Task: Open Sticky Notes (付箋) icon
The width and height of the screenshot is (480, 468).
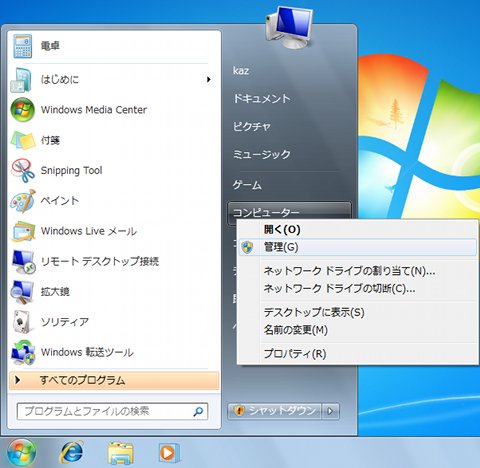Action: coord(23,140)
